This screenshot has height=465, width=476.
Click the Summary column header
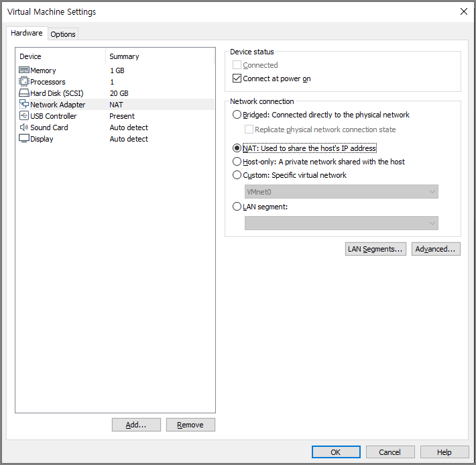(124, 56)
